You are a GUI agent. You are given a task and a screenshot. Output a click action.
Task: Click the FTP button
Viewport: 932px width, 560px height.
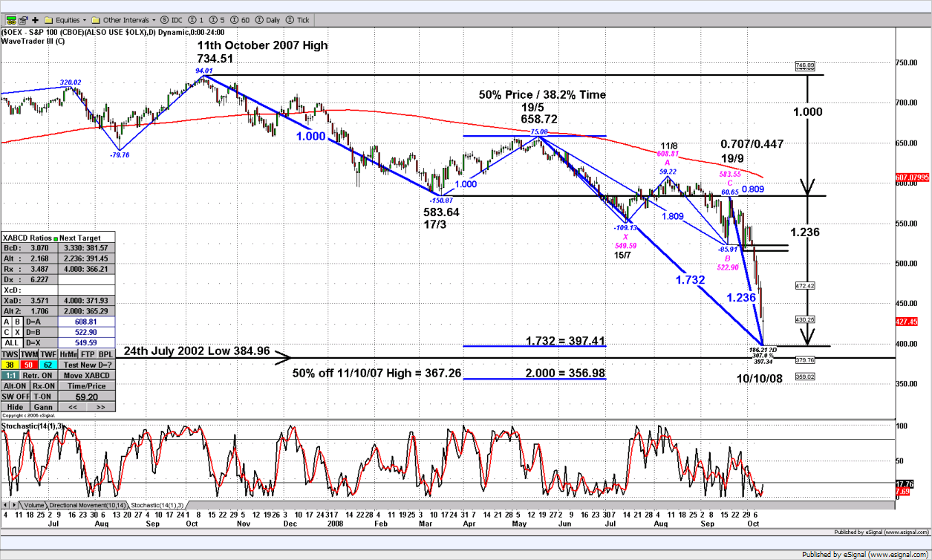click(88, 354)
